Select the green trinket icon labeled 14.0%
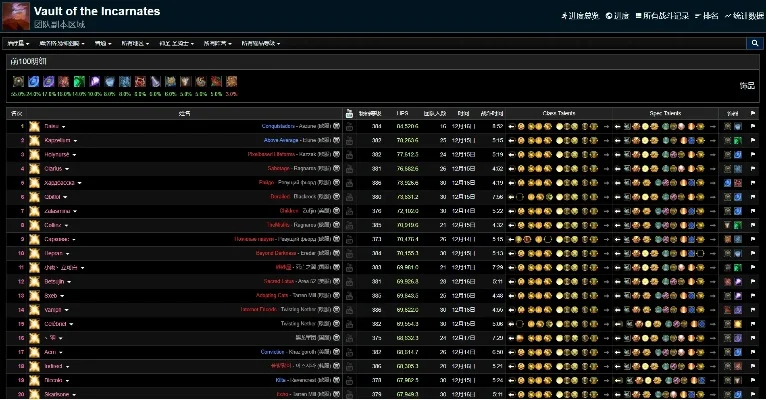The height and width of the screenshot is (400, 766). coord(79,81)
